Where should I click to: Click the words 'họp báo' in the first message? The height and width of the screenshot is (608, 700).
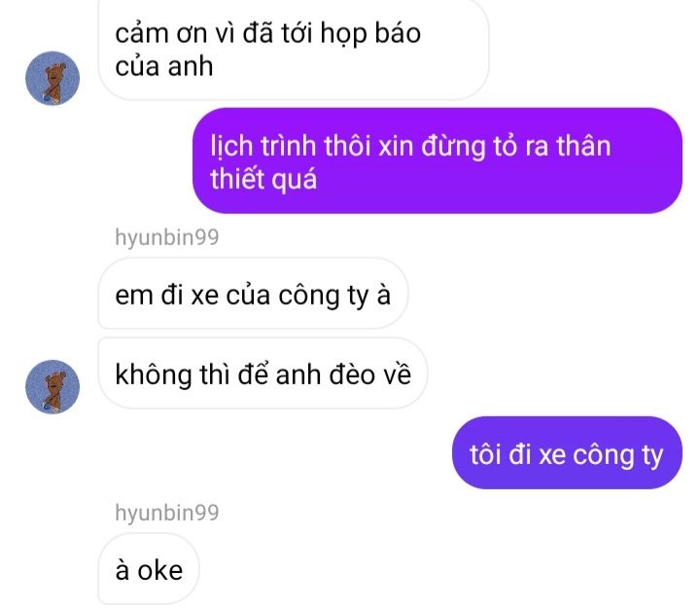[x=370, y=34]
